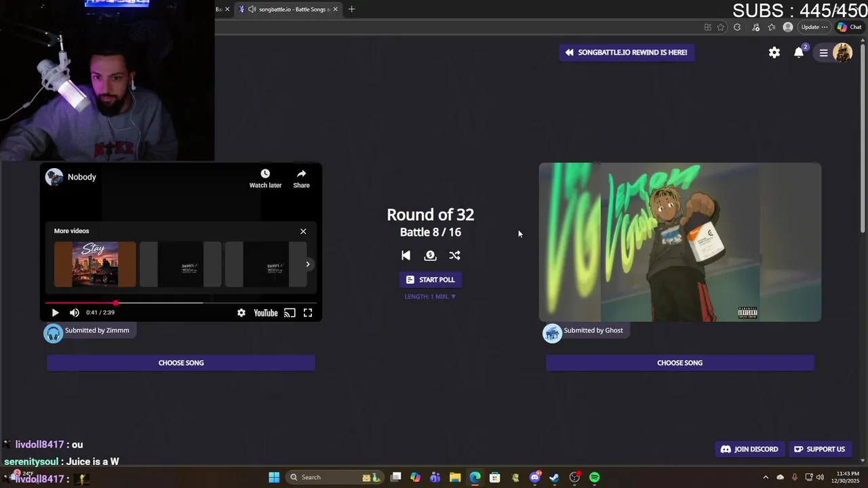Open the Stay suggested video thumbnail
This screenshot has height=488, width=868.
pyautogui.click(x=95, y=264)
